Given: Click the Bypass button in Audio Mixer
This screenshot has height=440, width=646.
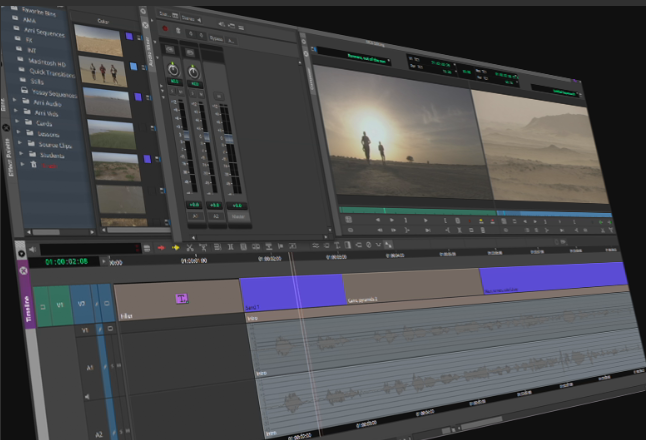Looking at the screenshot, I should click(216, 38).
